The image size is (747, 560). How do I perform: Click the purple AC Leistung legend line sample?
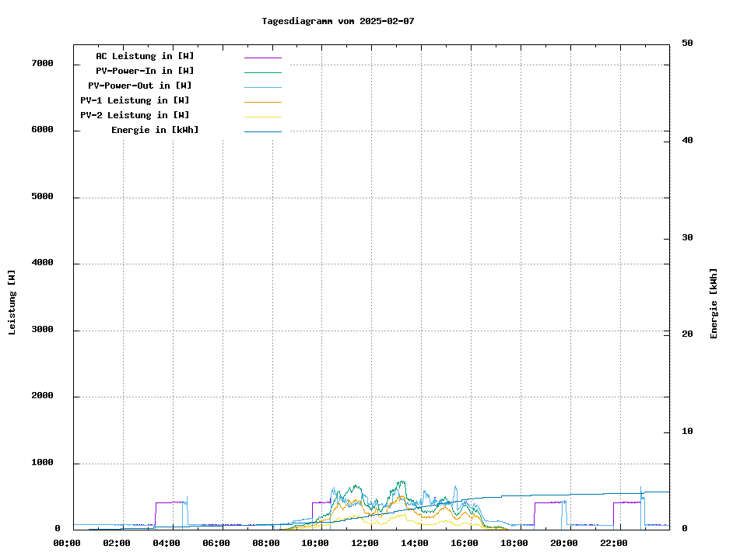pos(262,58)
